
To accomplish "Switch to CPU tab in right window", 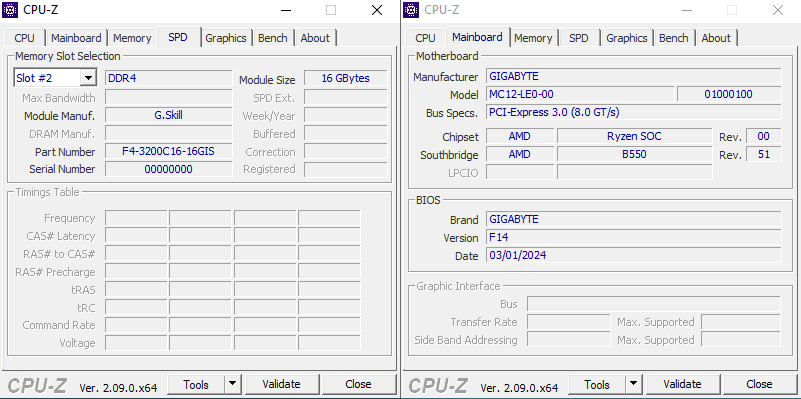I will point(426,38).
